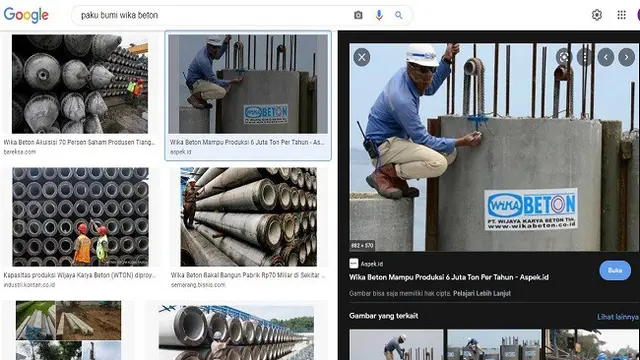
Task: Select black-and-white concrete pile cones thumbnail
Action: [x=80, y=84]
